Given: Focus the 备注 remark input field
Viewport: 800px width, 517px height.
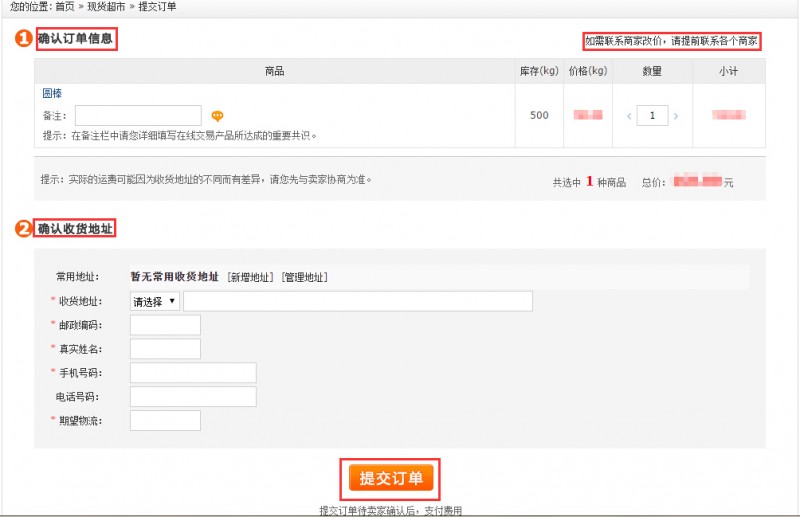Looking at the screenshot, I should pyautogui.click(x=138, y=116).
